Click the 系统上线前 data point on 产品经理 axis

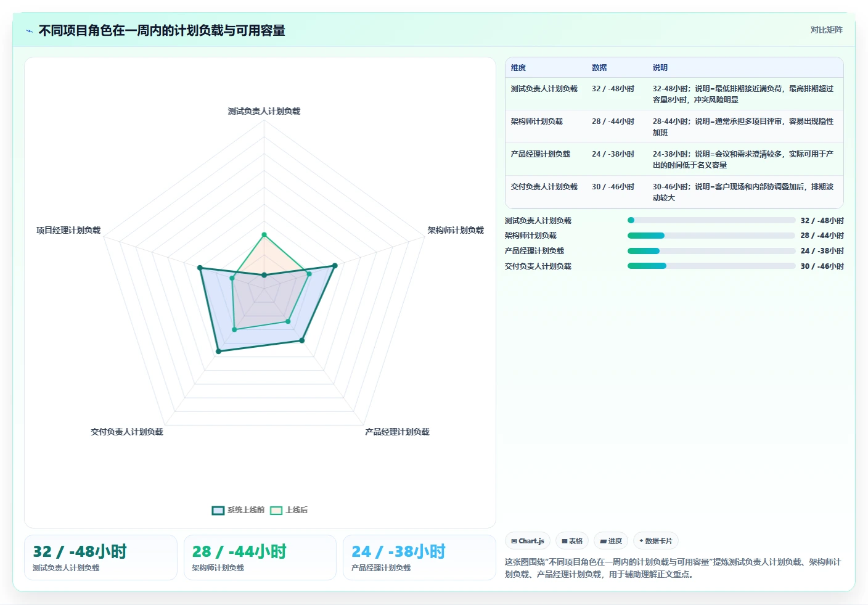(x=302, y=340)
